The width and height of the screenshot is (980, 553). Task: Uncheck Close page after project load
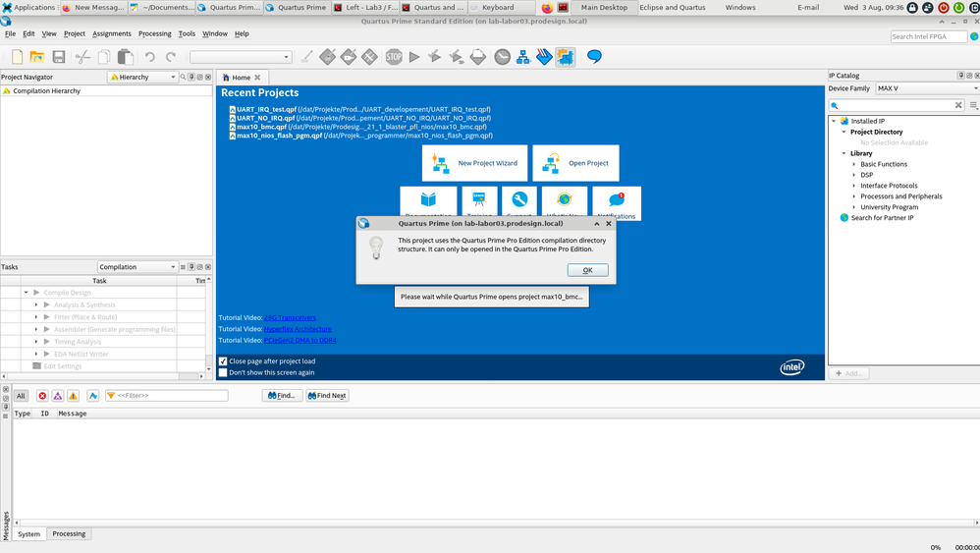pyautogui.click(x=223, y=361)
